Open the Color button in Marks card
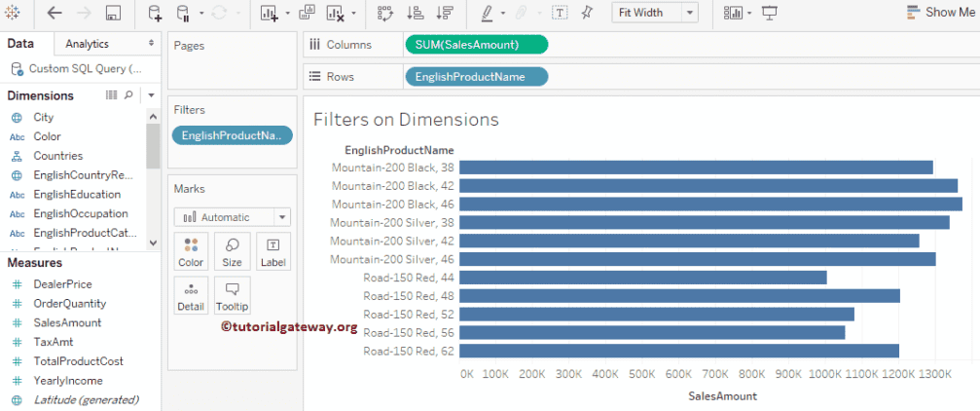The height and width of the screenshot is (411, 980). coord(191,251)
